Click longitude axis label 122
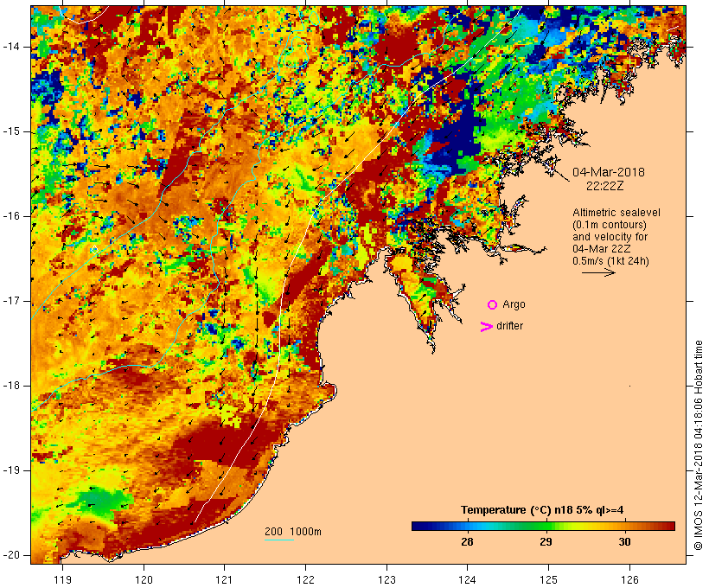 pyautogui.click(x=306, y=579)
